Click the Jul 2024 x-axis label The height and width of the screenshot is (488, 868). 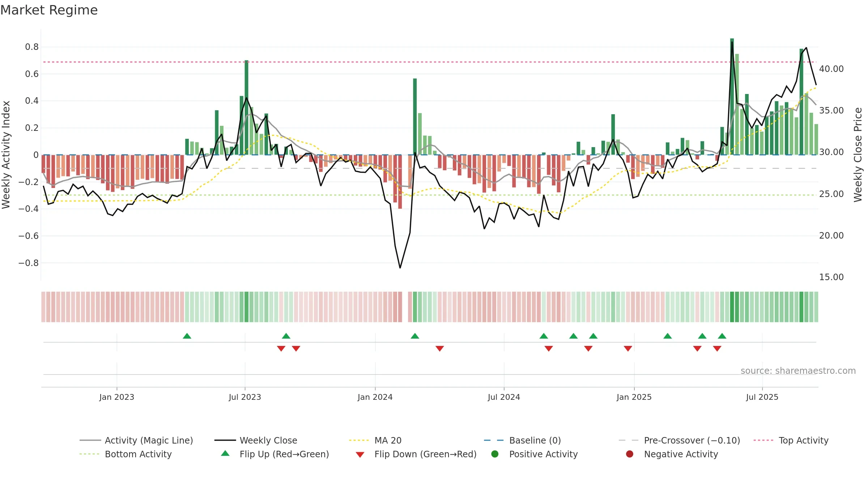point(504,397)
